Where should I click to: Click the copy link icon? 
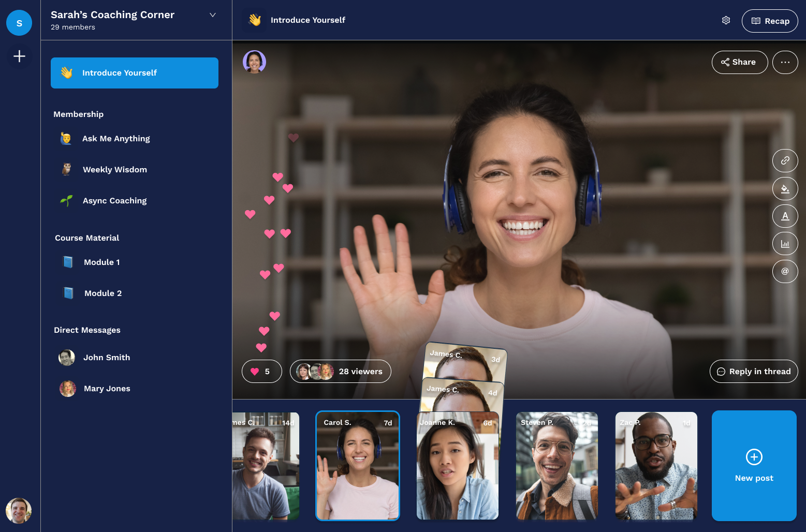785,160
